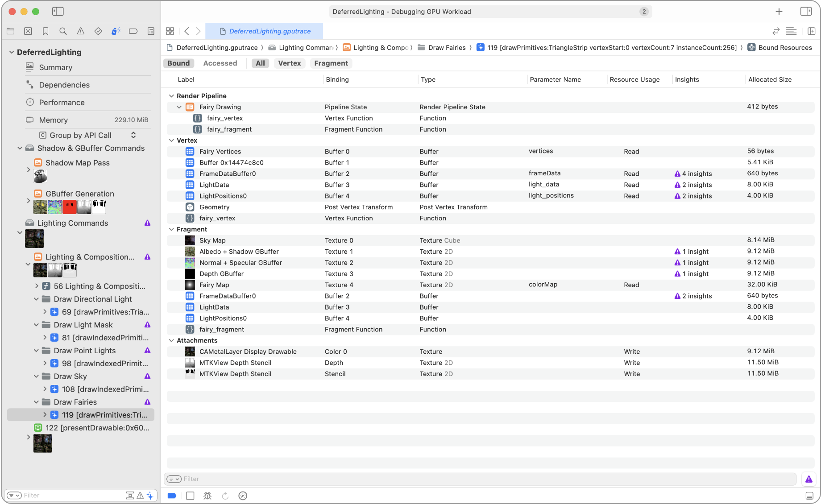Image resolution: width=821 pixels, height=504 pixels.
Task: Show the Issue navigator warning triangle
Action: 81,31
